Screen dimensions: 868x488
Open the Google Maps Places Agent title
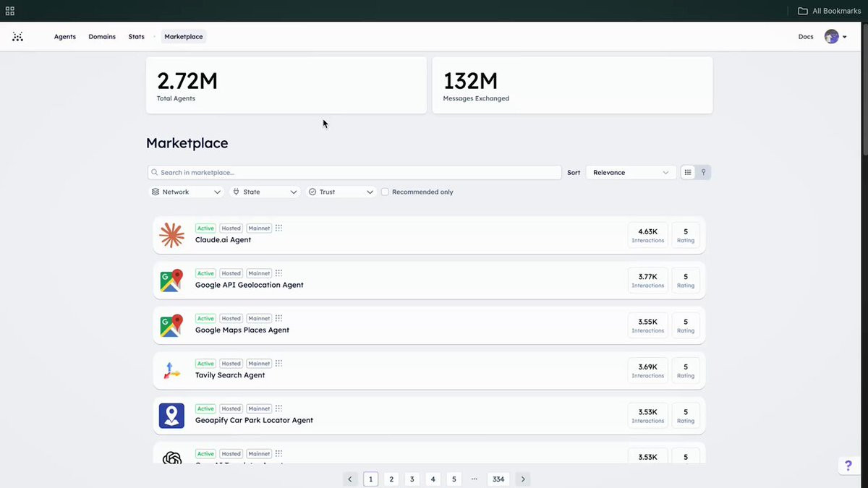point(242,330)
